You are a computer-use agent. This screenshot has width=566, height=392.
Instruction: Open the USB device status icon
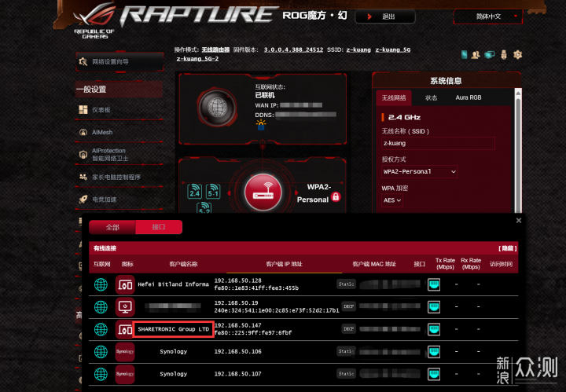[x=504, y=55]
